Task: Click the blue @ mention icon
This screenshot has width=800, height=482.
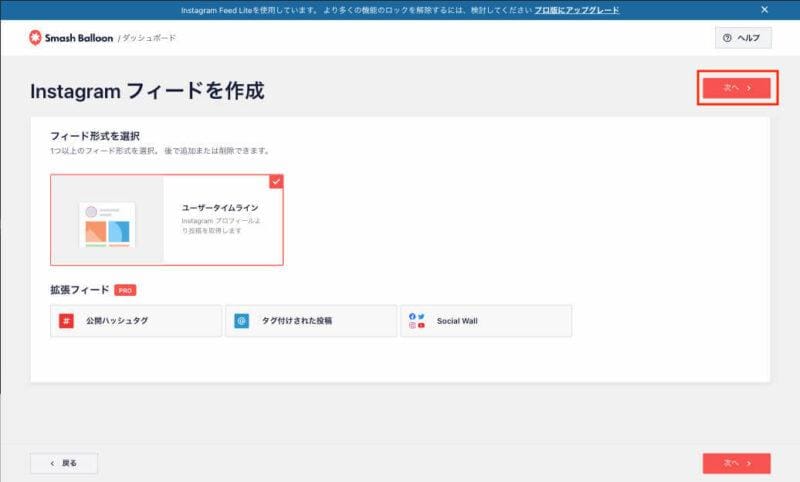Action: tap(241, 321)
